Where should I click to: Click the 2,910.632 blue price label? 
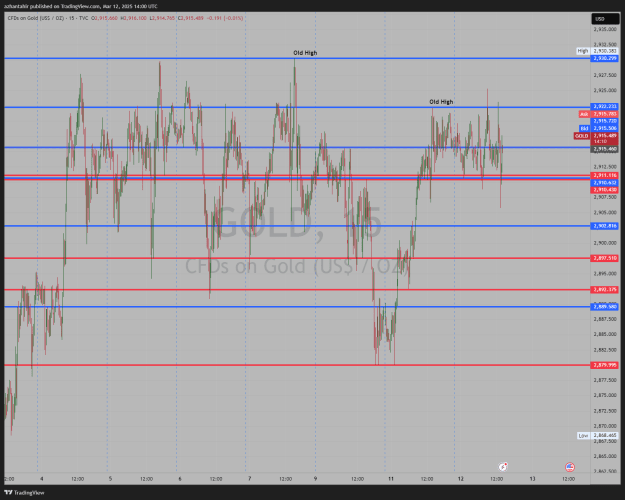(605, 183)
